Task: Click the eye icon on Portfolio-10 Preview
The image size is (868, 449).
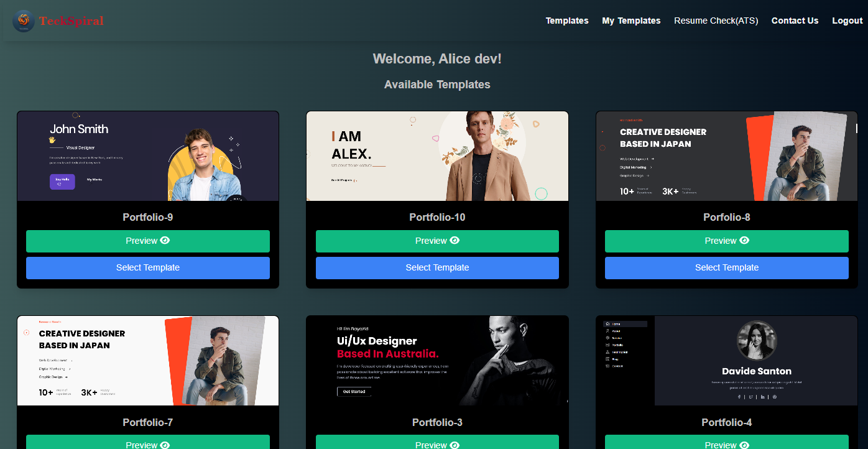Action: click(x=455, y=241)
